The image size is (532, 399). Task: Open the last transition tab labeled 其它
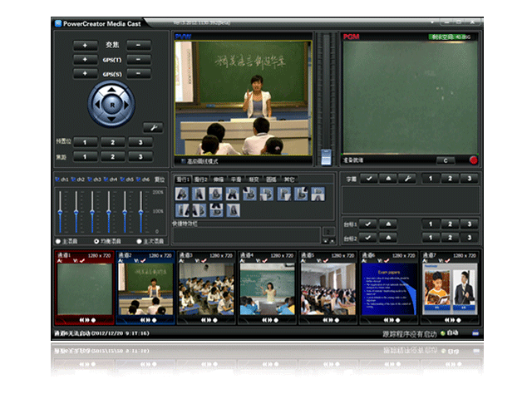pos(288,179)
